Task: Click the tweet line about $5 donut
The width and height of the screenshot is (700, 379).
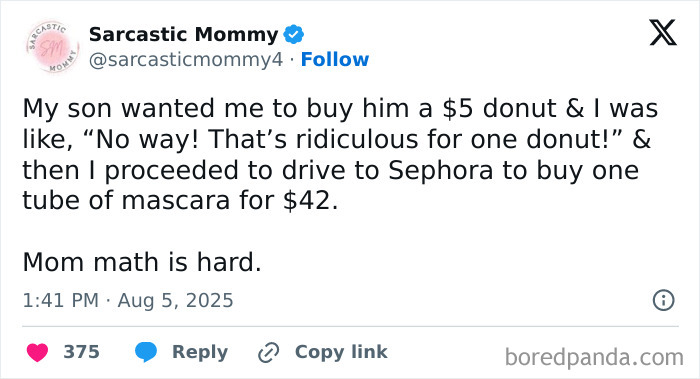Action: pos(340,109)
